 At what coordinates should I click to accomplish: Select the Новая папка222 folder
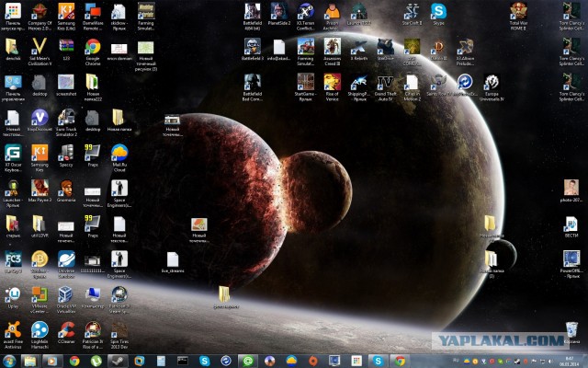93,87
